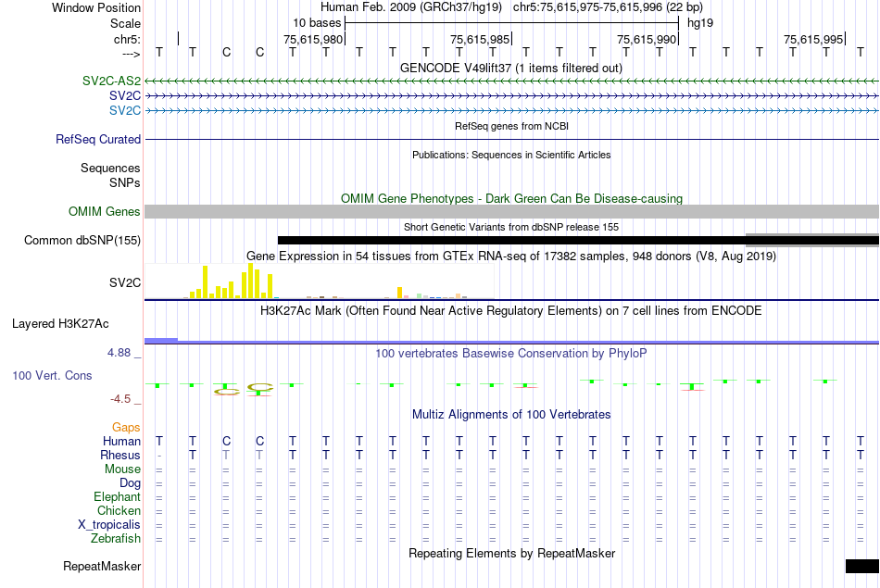Click 'Short Genetic Variants from dbSNP release 155'
Screen dimensions: 880x588
(x=511, y=227)
